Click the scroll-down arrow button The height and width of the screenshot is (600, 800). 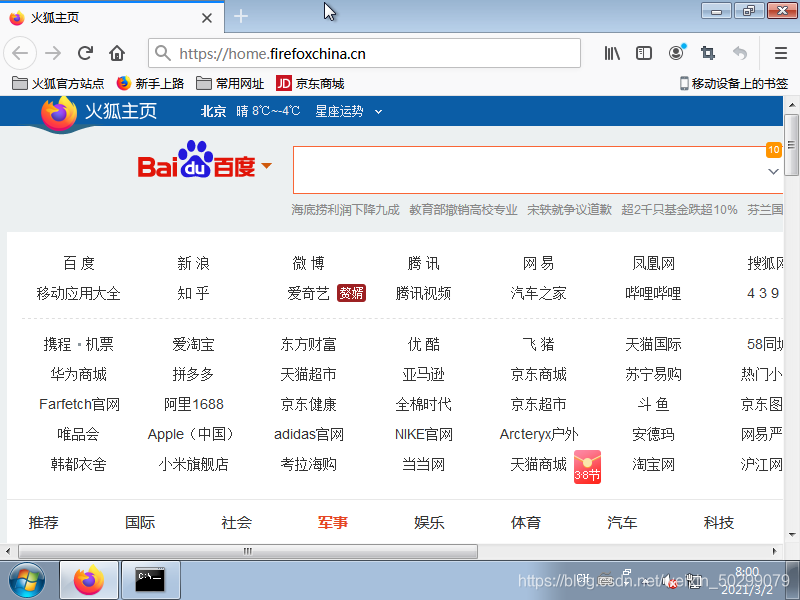point(791,535)
